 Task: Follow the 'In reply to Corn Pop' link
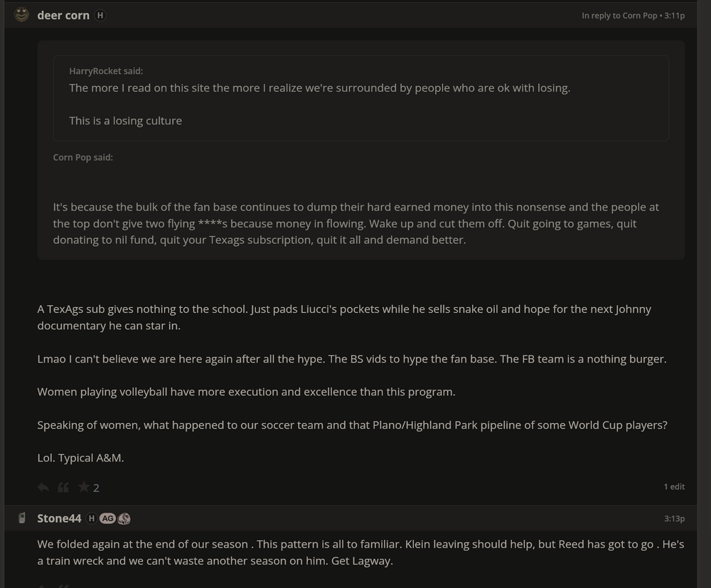click(619, 16)
